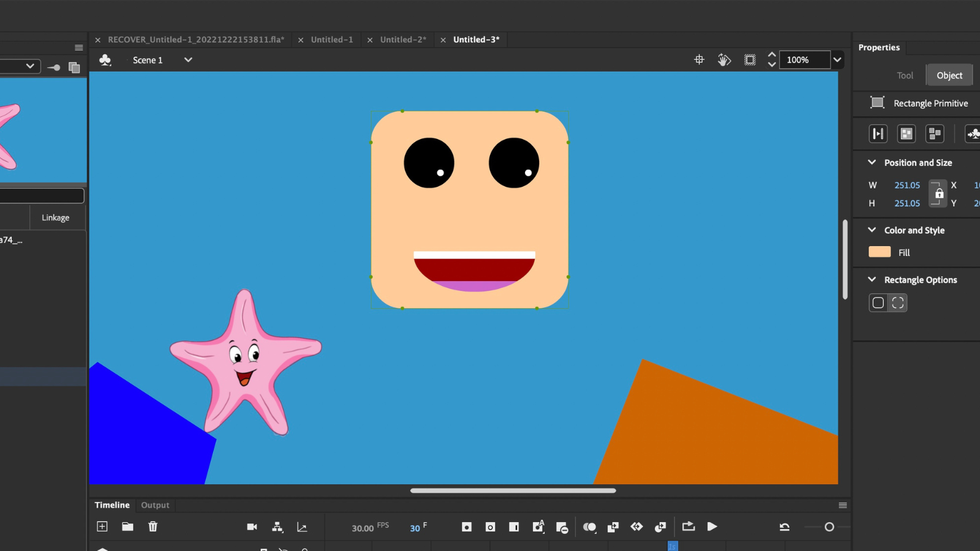Toggle Clip Content Outside Stage icon

pyautogui.click(x=750, y=60)
